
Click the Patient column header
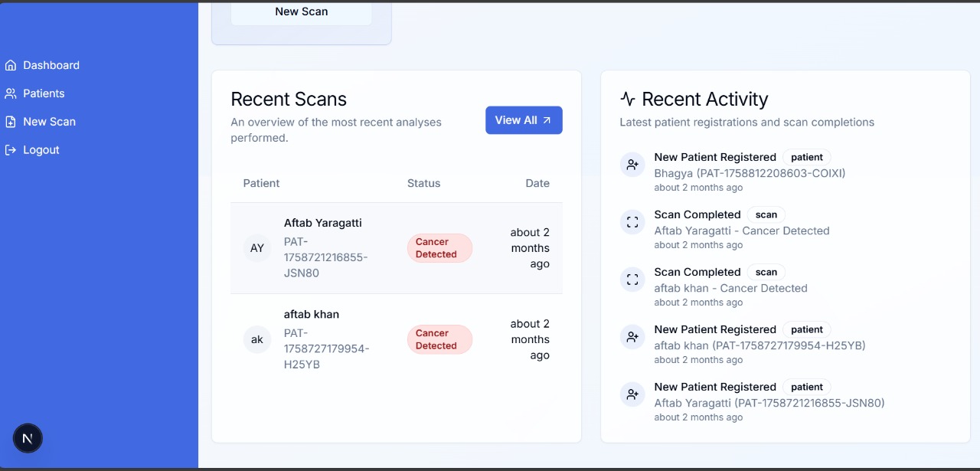261,183
